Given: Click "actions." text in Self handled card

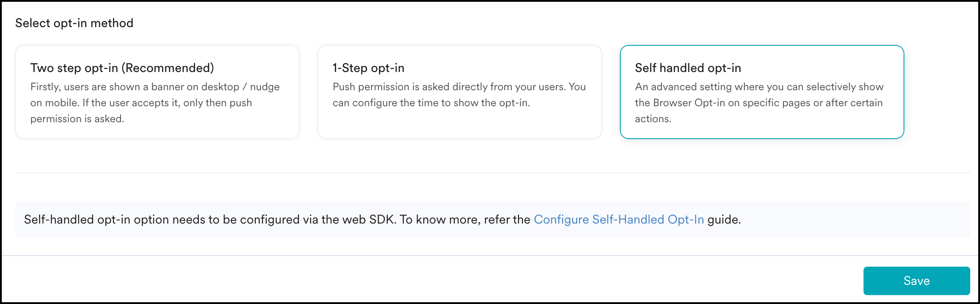Looking at the screenshot, I should [653, 119].
